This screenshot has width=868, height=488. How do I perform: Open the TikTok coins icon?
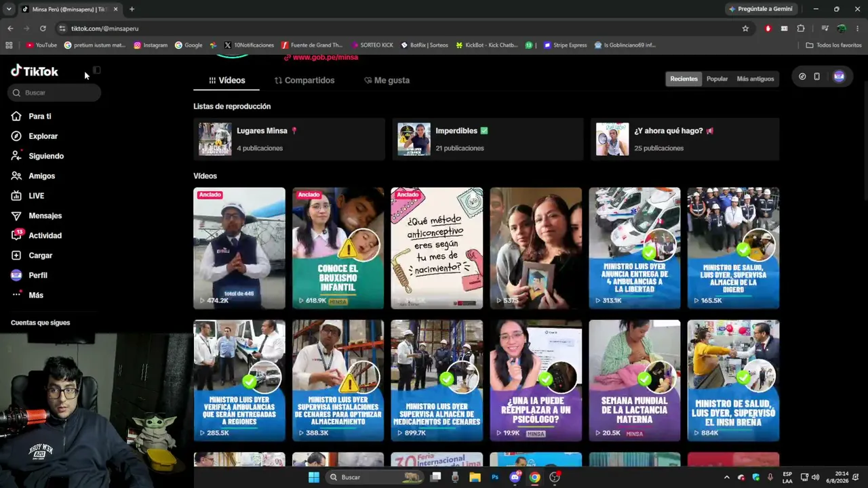click(x=802, y=77)
